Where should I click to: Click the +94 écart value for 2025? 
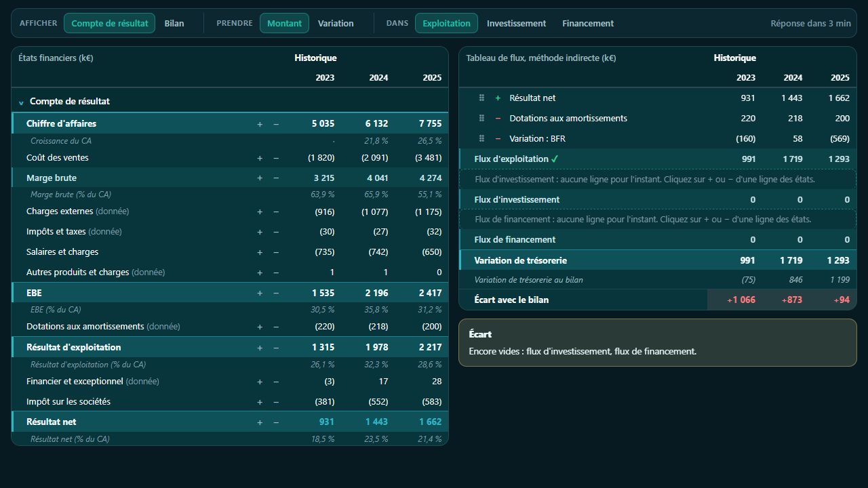842,300
